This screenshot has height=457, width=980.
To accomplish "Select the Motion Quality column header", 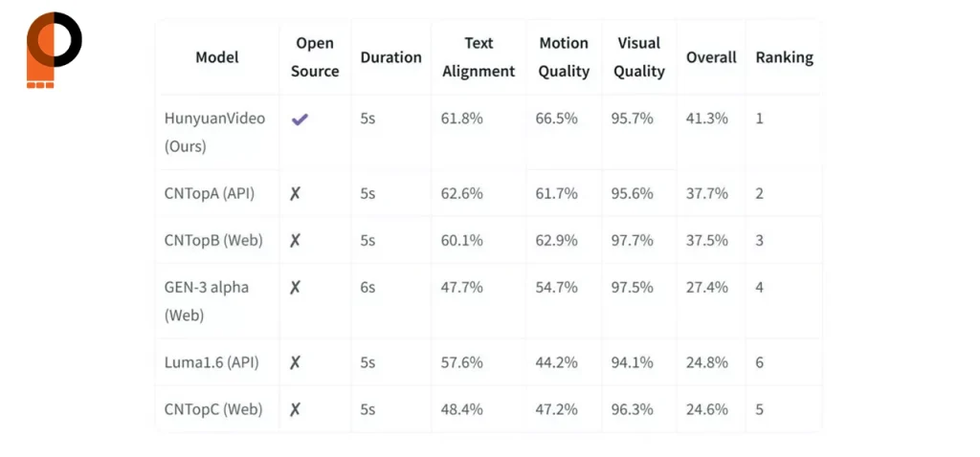I will (565, 57).
